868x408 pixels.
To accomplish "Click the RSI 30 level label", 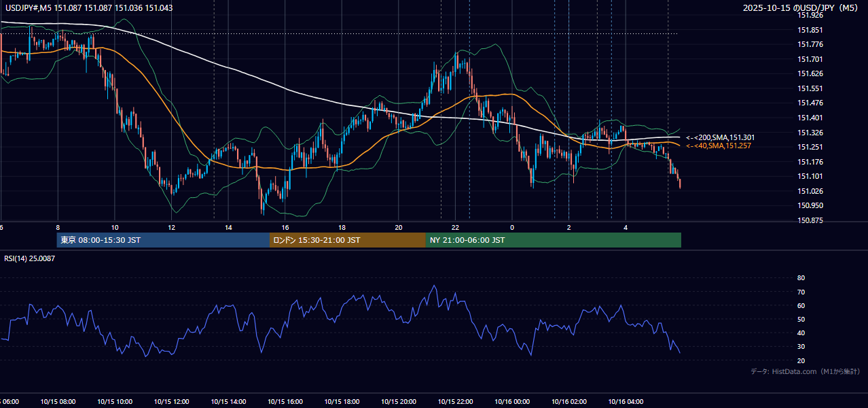I will tap(801, 347).
